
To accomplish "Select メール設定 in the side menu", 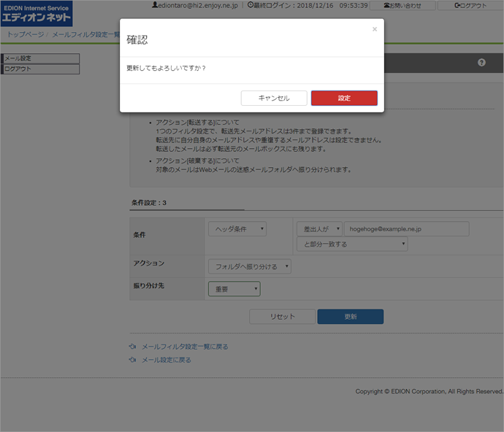I will 40,58.
